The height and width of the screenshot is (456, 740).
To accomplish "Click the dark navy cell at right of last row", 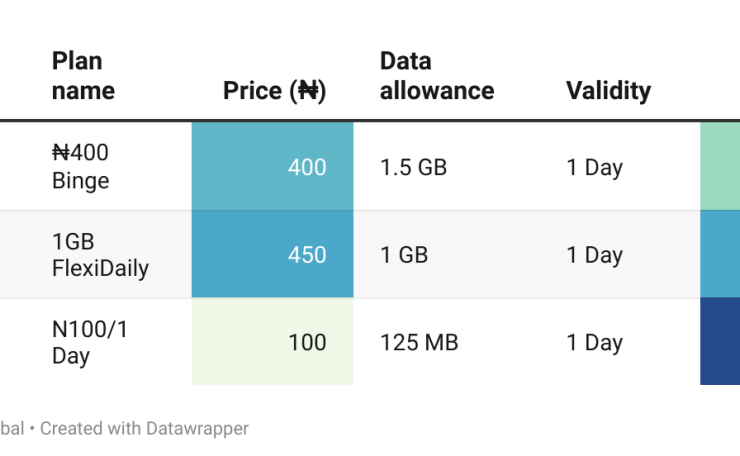I will [720, 342].
